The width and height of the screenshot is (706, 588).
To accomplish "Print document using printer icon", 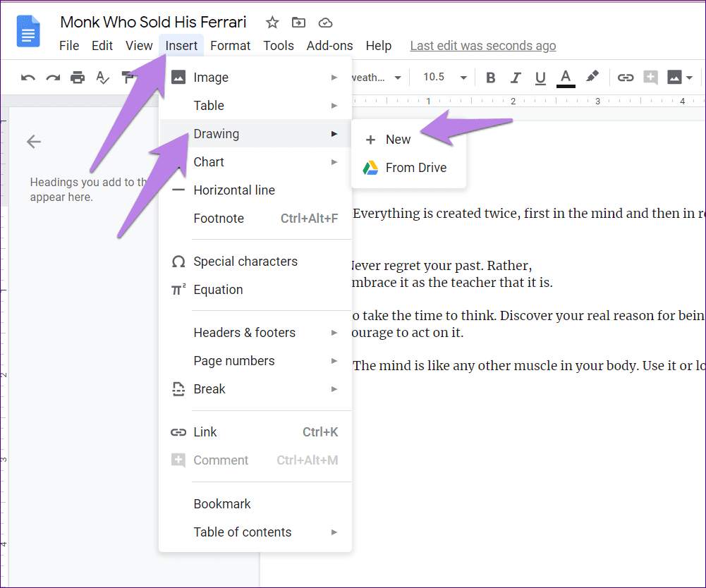I will click(78, 78).
